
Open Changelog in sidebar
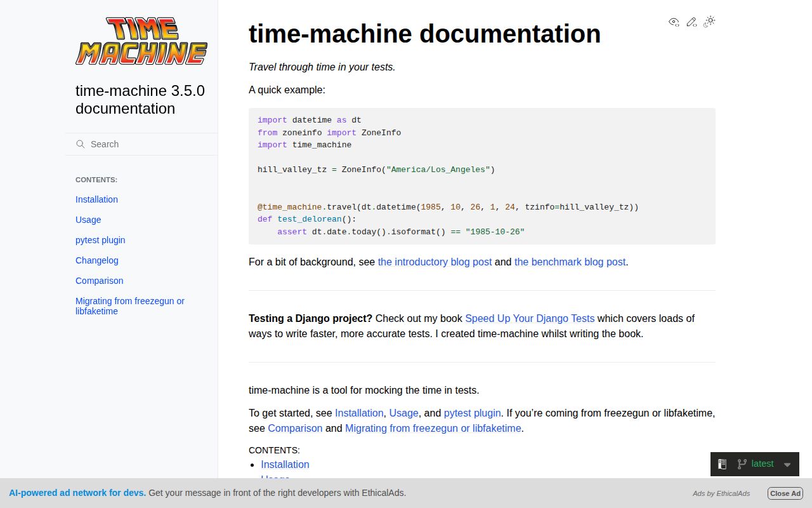point(97,260)
